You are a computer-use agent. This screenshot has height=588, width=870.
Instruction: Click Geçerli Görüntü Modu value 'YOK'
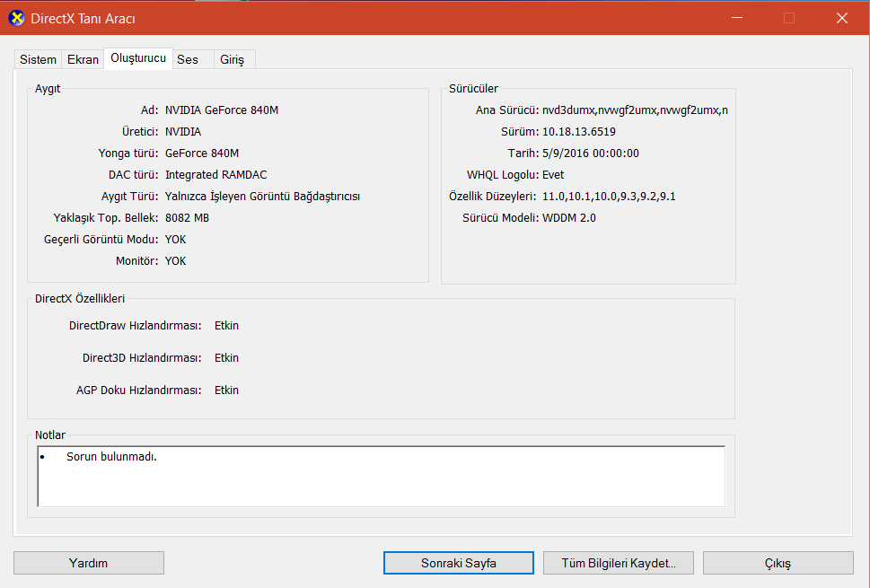175,240
